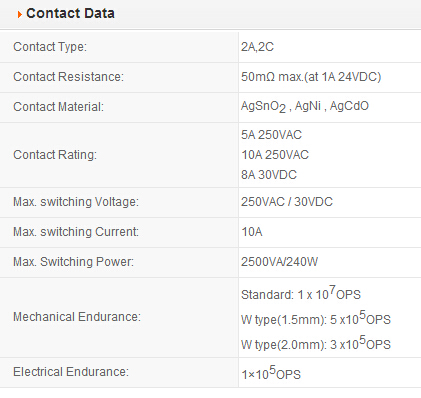Click the orange arrow beside Contact Data

coord(20,14)
